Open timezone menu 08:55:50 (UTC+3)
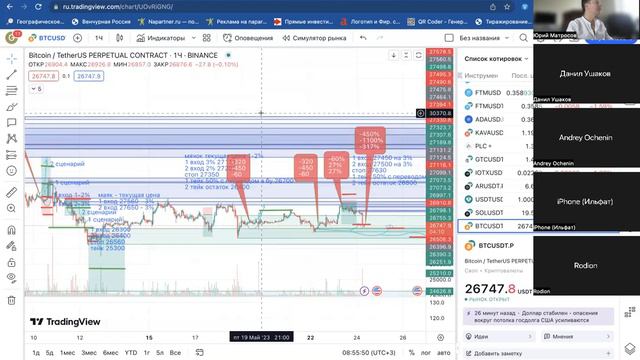Screen dimensions: 640x360 pos(369,353)
